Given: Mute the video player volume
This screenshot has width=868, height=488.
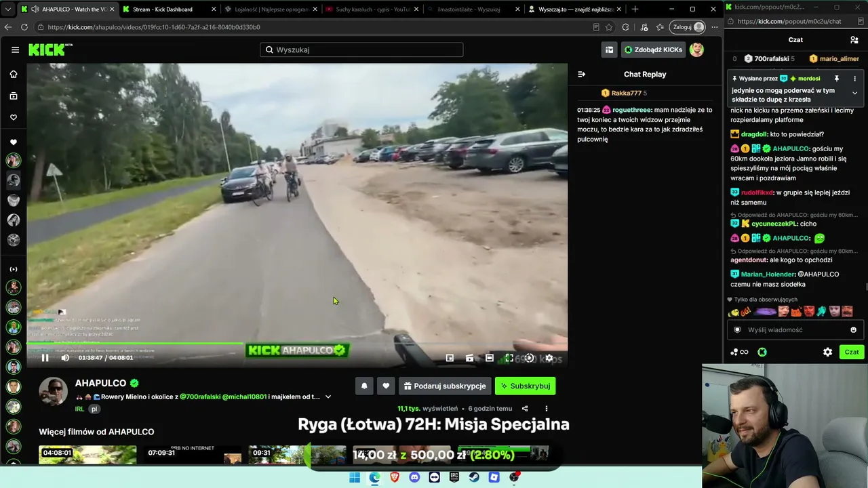Looking at the screenshot, I should 65,358.
